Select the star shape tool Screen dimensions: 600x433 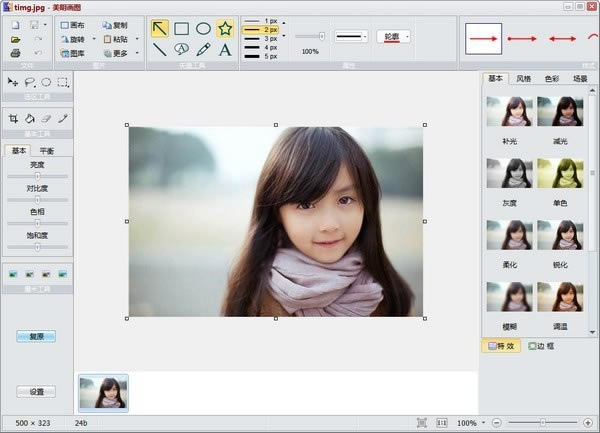(x=225, y=28)
